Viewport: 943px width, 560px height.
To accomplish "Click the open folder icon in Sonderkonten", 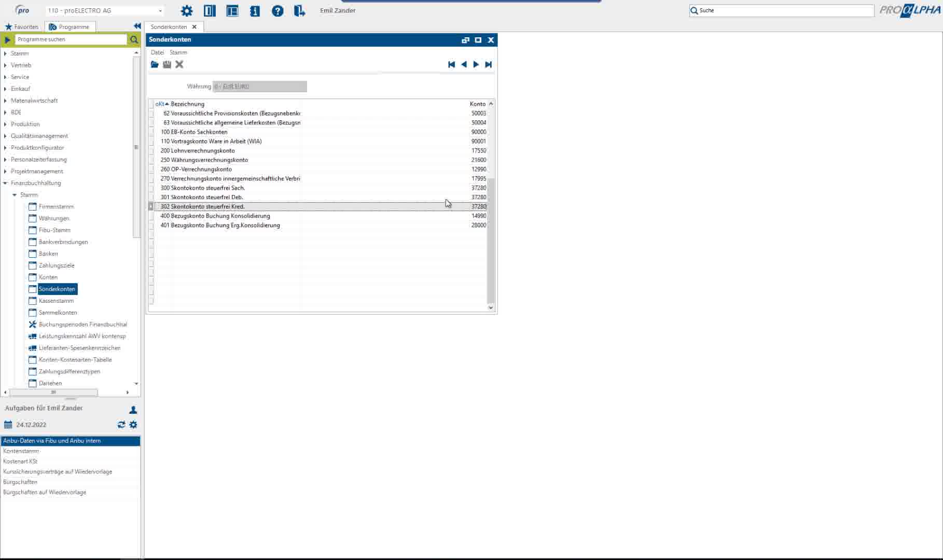I will [155, 64].
